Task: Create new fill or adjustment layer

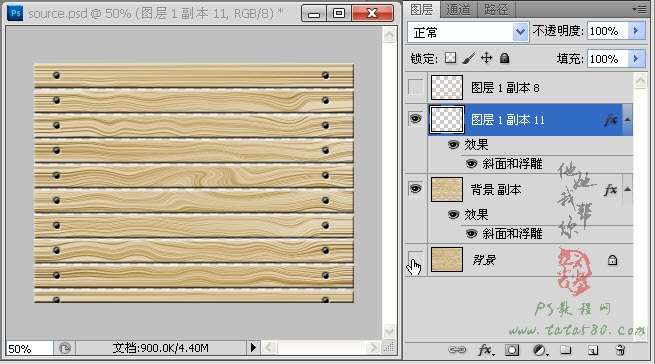Action: pyautogui.click(x=540, y=350)
